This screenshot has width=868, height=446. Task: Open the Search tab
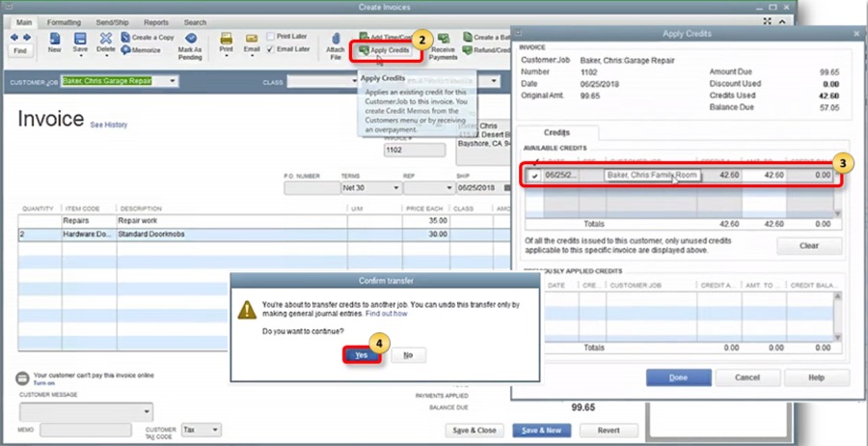[x=195, y=23]
